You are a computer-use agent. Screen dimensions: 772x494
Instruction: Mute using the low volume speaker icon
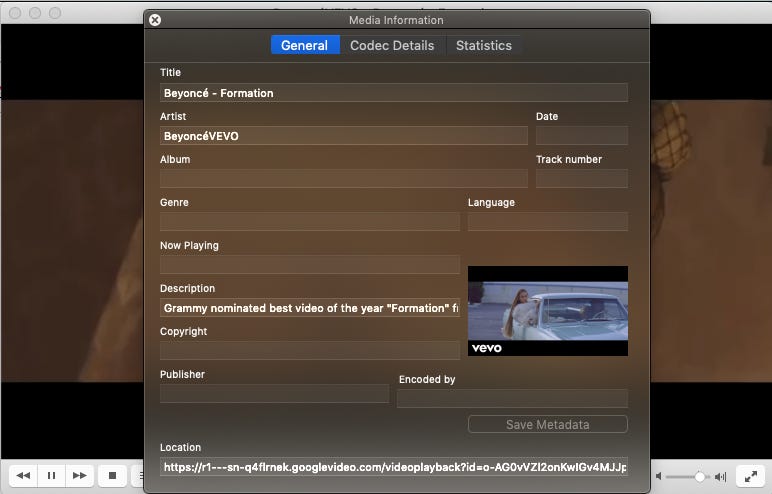659,476
